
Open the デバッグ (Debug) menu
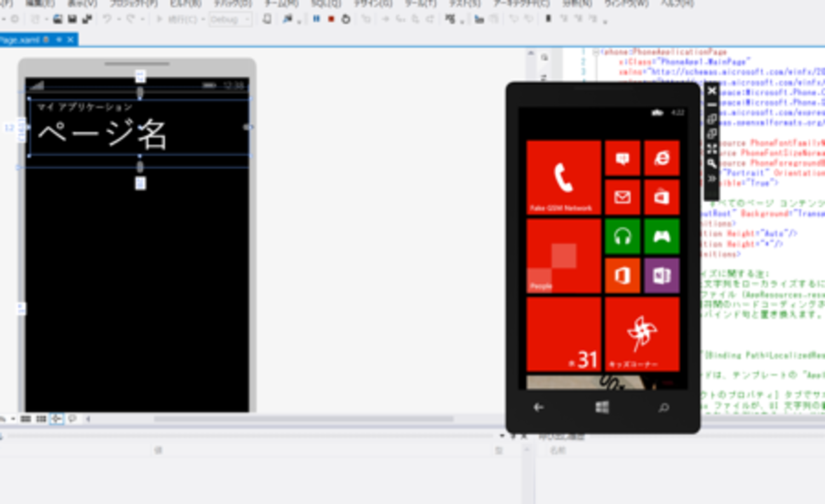(x=232, y=4)
